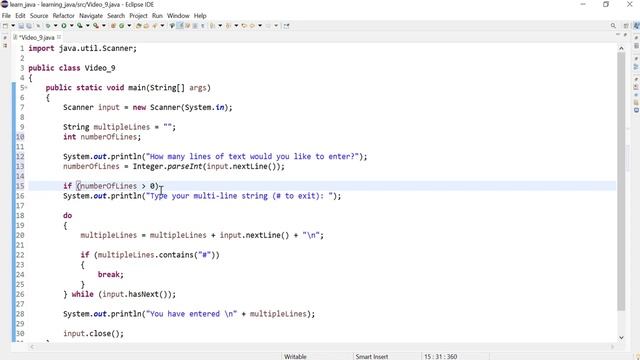
Task: Click the editor scrollbar down arrow
Action: click(621, 338)
